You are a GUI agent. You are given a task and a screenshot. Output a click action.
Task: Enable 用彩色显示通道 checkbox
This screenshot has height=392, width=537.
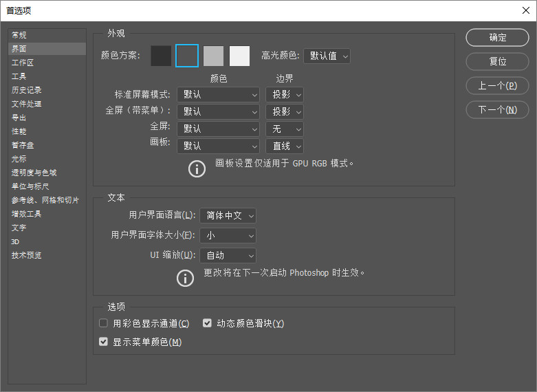click(103, 323)
